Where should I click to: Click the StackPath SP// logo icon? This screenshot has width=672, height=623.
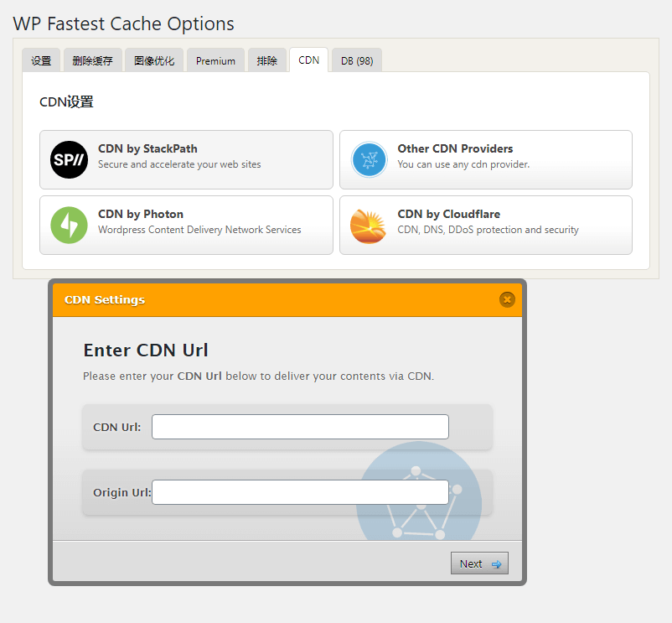coord(69,159)
